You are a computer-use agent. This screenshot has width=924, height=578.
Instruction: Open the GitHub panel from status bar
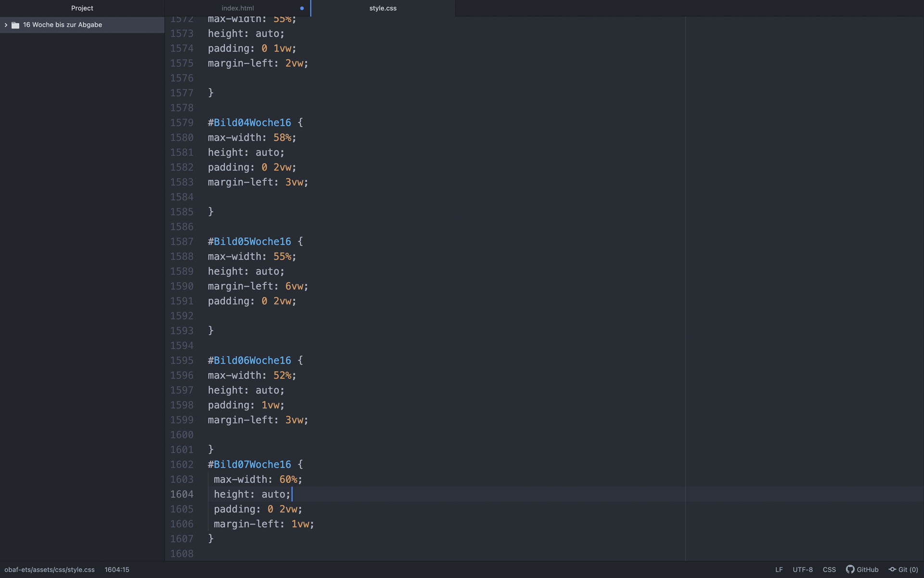[x=862, y=569]
